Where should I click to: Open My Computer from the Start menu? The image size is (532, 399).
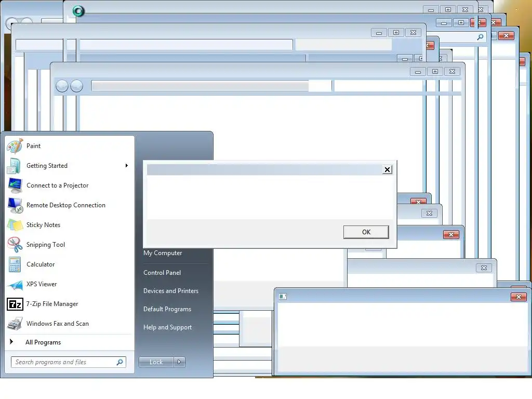[163, 253]
